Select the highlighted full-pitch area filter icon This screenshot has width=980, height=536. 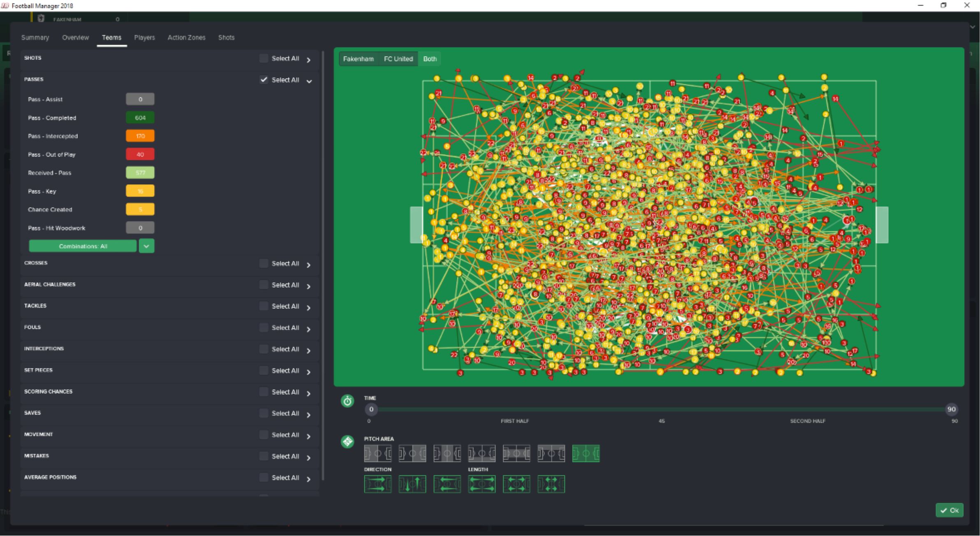click(x=587, y=453)
